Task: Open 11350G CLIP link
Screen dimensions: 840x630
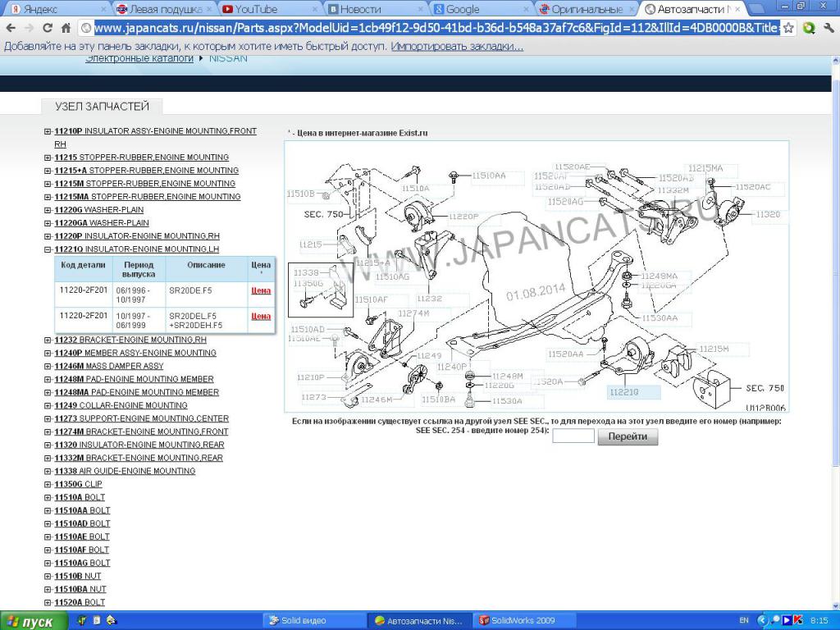Action: coord(78,484)
